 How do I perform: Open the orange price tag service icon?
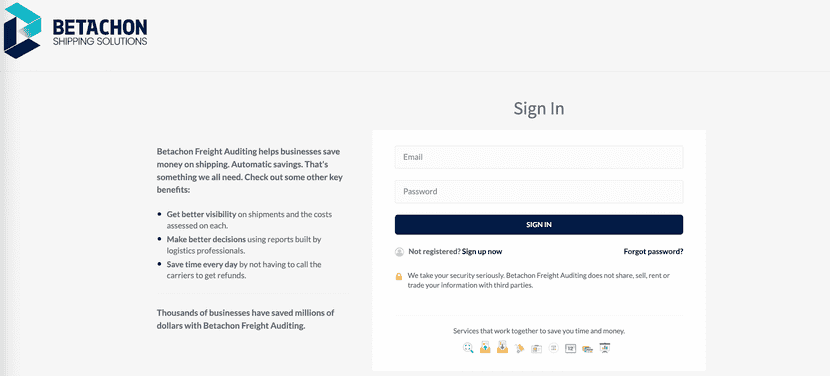pyautogui.click(x=519, y=348)
